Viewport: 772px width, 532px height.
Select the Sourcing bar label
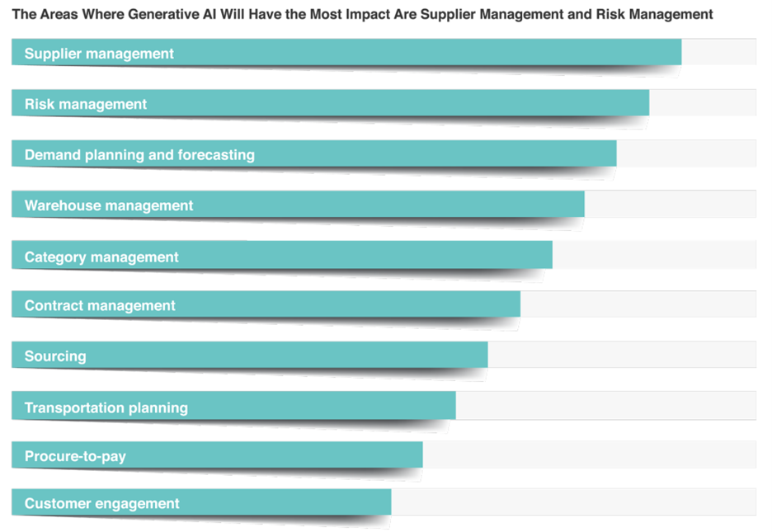pyautogui.click(x=55, y=356)
